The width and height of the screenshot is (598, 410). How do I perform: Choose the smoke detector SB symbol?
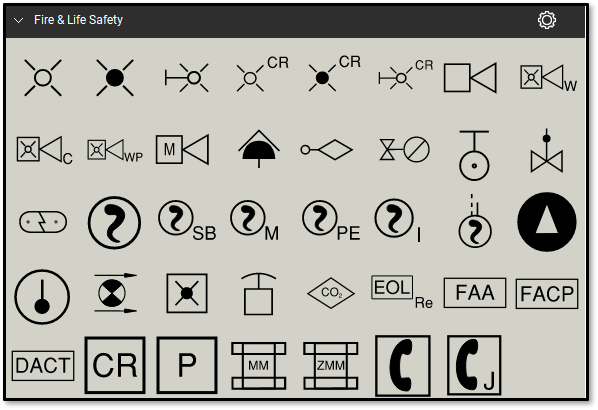[187, 221]
